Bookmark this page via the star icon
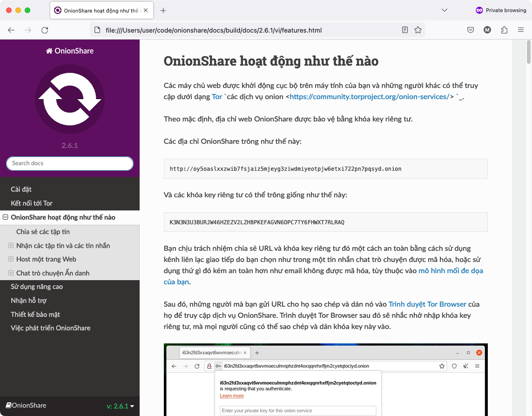The image size is (532, 416). (418, 29)
